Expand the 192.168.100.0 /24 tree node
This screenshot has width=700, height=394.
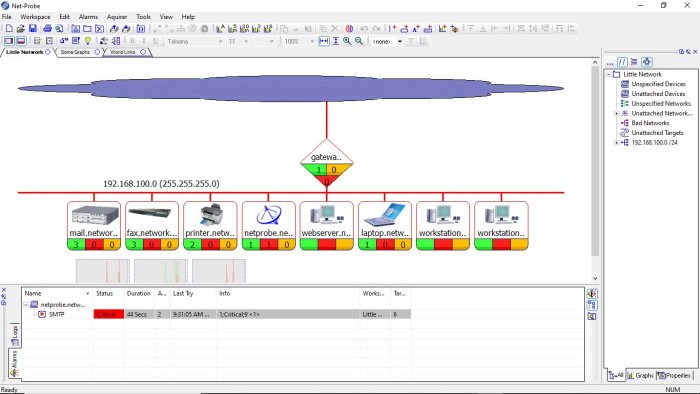617,142
